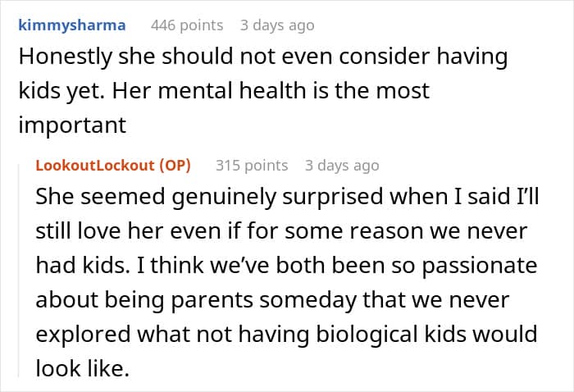Click the line starting 'had kids. I think'
The width and height of the screenshot is (574, 392).
[x=286, y=266]
